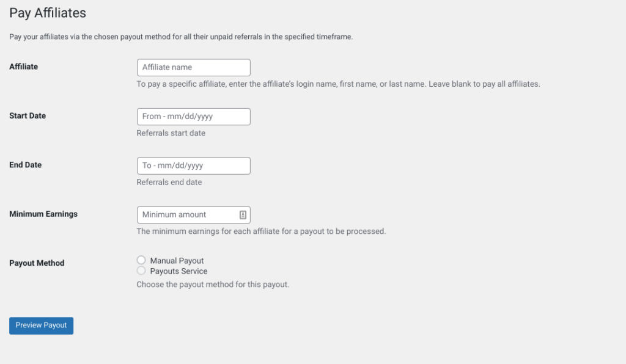The width and height of the screenshot is (626, 364).
Task: Click the Manual Payout option text
Action: click(x=177, y=261)
